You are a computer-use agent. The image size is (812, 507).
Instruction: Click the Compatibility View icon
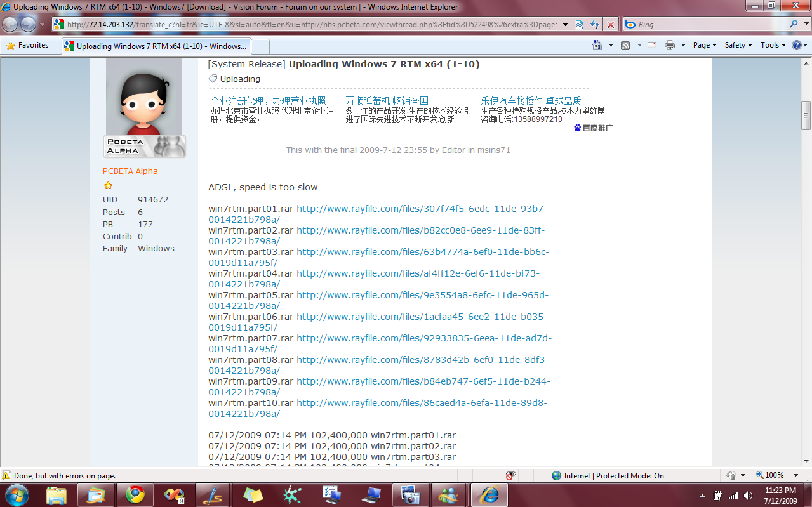click(x=579, y=25)
